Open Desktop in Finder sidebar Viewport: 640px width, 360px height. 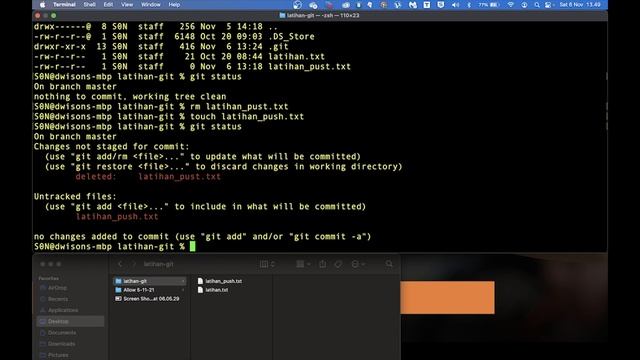pos(70,322)
